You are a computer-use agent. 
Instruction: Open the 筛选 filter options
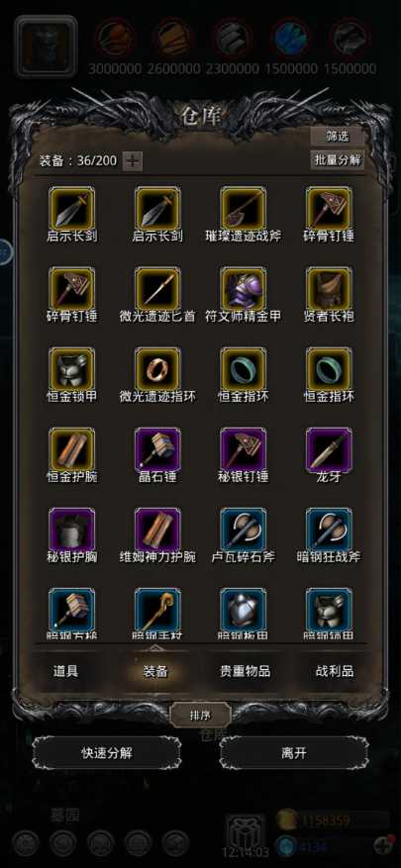click(x=337, y=137)
